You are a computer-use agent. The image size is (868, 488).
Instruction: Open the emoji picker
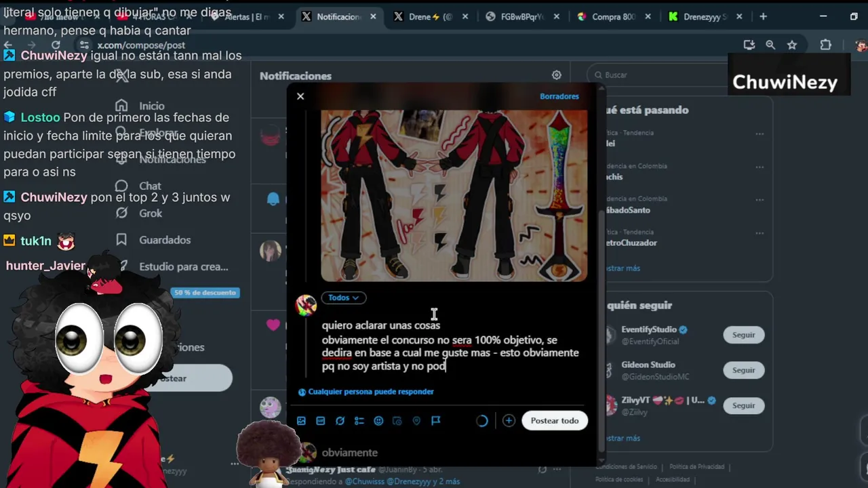[378, 421]
